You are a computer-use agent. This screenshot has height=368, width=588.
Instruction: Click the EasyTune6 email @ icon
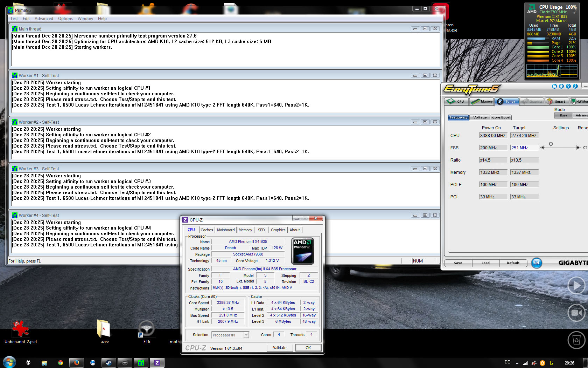pyautogui.click(x=561, y=86)
